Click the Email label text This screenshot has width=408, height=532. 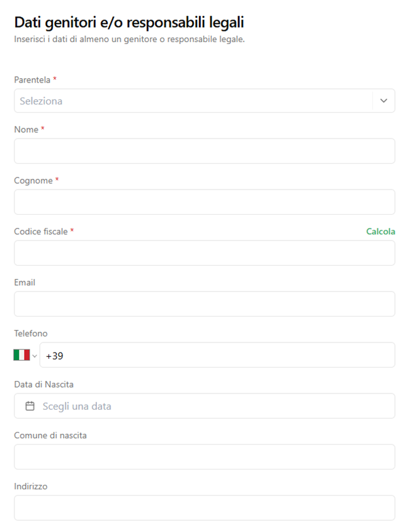(x=25, y=283)
